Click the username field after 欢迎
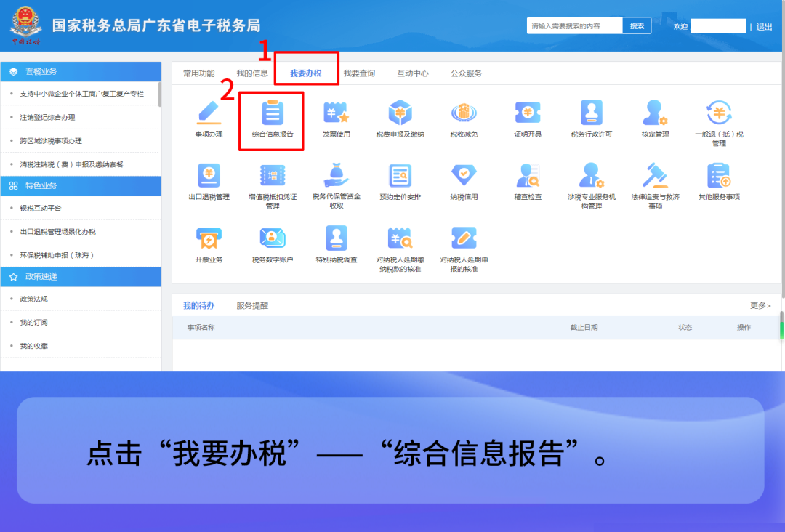This screenshot has width=785, height=532. [x=718, y=26]
